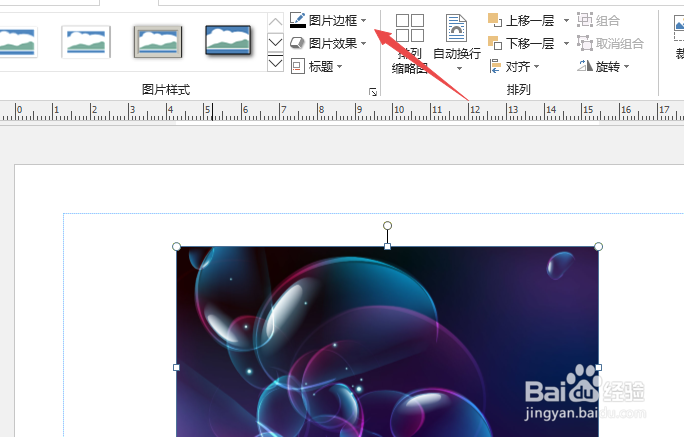684x437 pixels.
Task: Apply the dark shadowed frame picture style
Action: point(228,41)
